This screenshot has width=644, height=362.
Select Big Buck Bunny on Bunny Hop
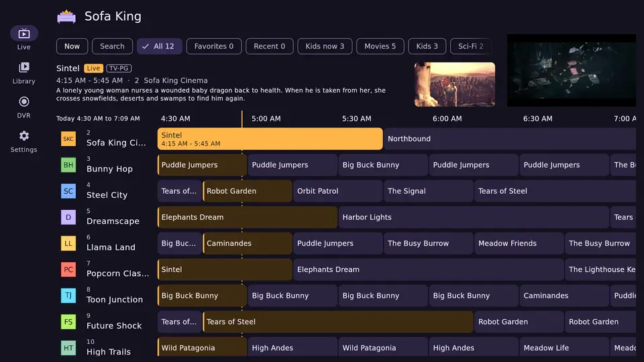tap(383, 165)
